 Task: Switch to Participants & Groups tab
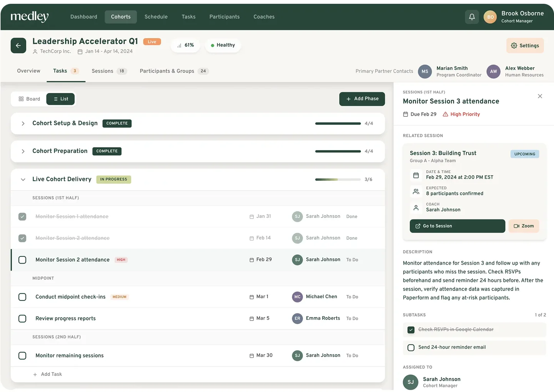click(x=174, y=71)
